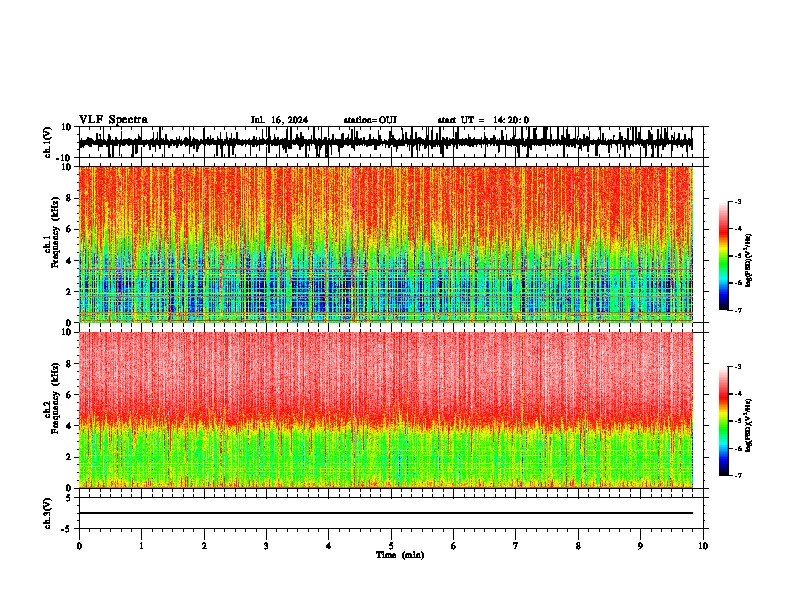Click the '-3' label on ch.2 color scale

coord(738,367)
